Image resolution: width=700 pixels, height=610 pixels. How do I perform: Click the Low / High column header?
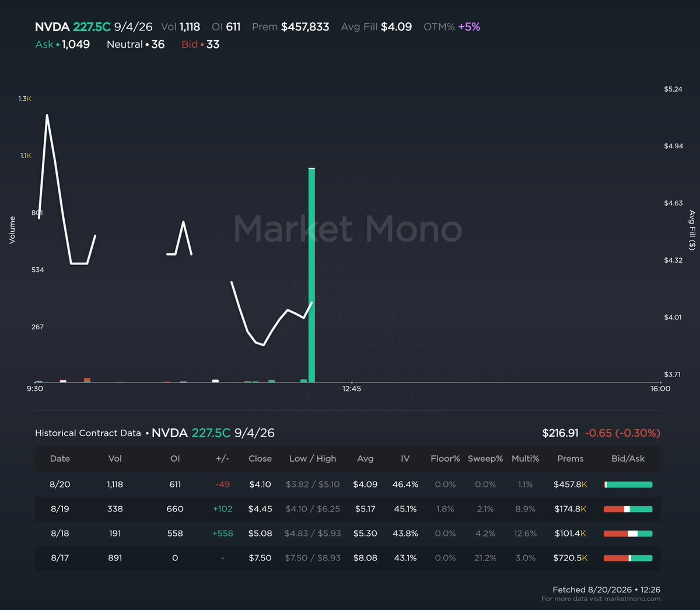[x=313, y=459]
